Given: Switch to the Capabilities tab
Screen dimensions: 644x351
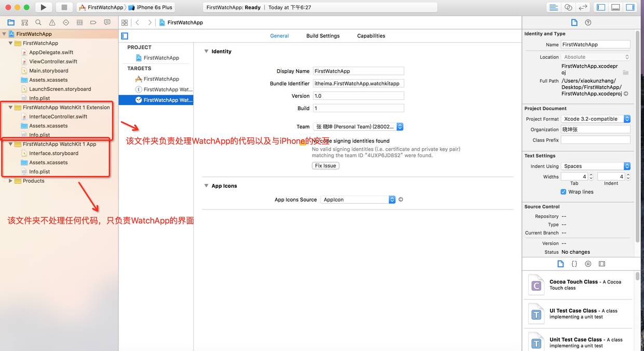Looking at the screenshot, I should coord(371,36).
